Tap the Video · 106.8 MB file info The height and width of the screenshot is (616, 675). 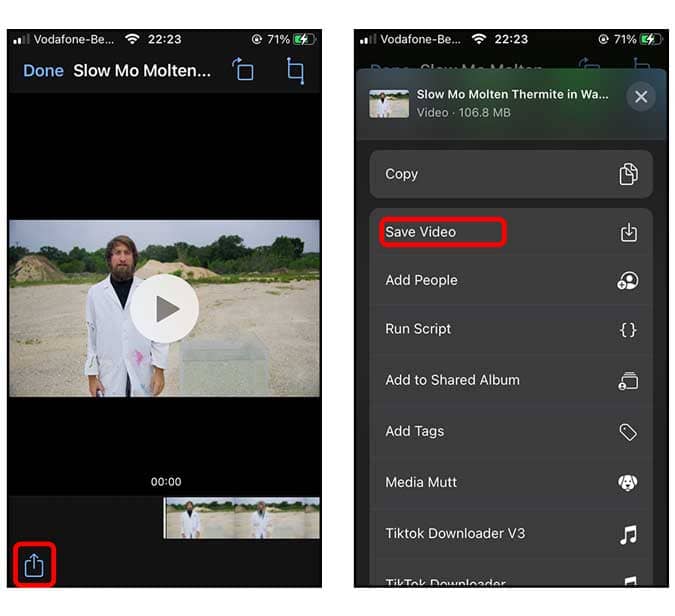coord(463,113)
